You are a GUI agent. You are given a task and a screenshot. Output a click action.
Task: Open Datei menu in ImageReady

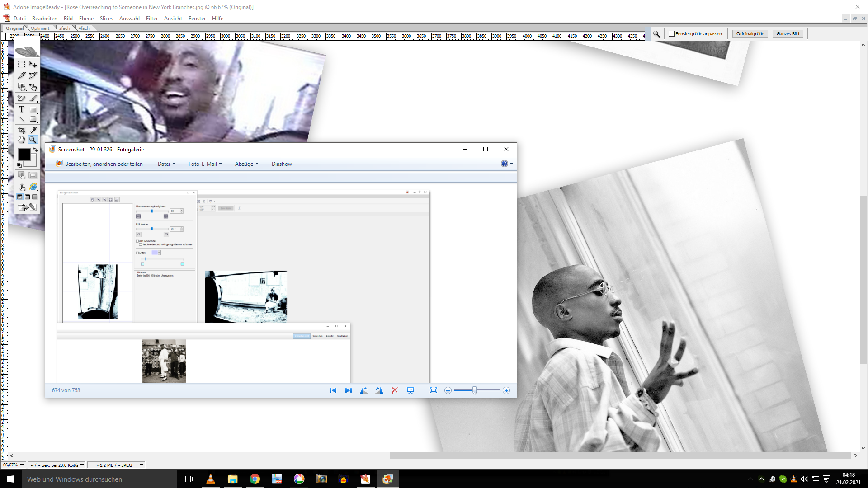pos(19,19)
